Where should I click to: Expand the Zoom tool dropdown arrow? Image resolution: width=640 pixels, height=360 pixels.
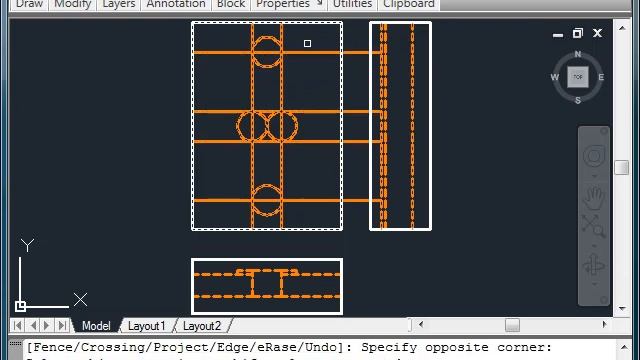(x=594, y=246)
